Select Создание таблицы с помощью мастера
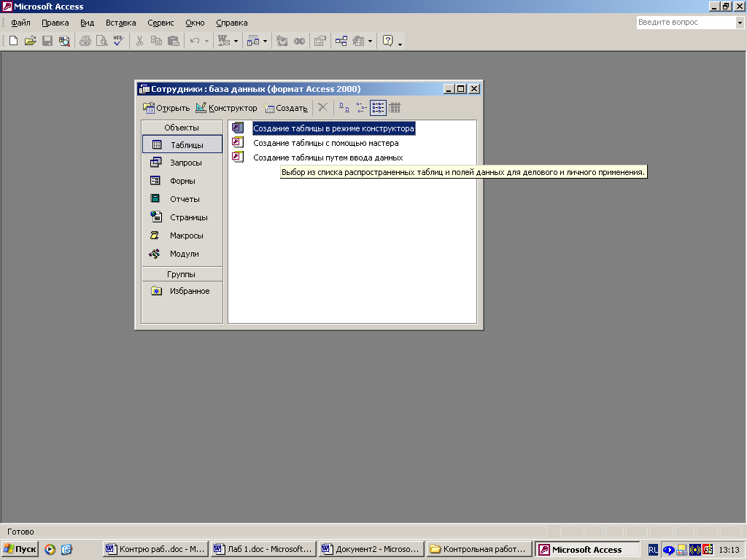Image resolution: width=747 pixels, height=560 pixels. click(326, 143)
